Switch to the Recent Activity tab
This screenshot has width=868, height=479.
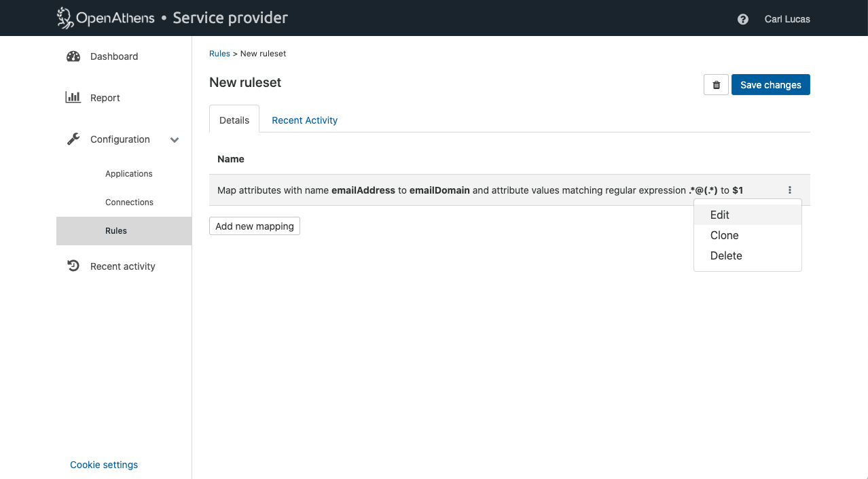(304, 120)
